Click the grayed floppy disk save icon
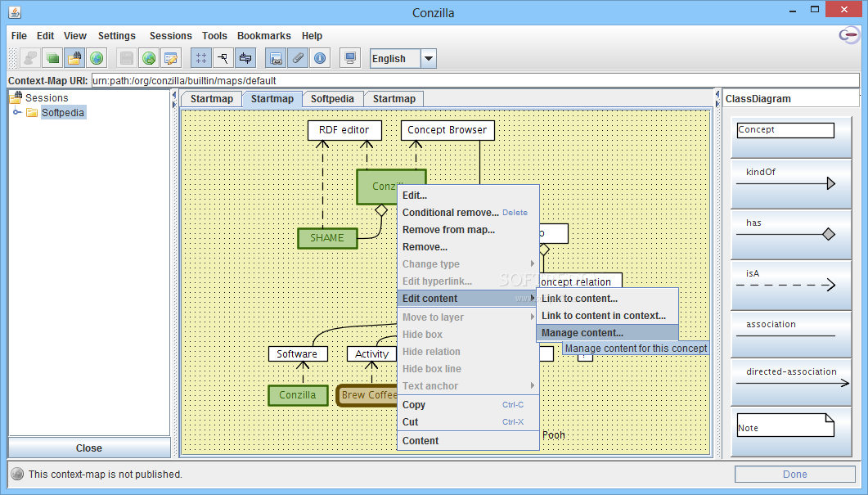868x495 pixels. tap(127, 58)
